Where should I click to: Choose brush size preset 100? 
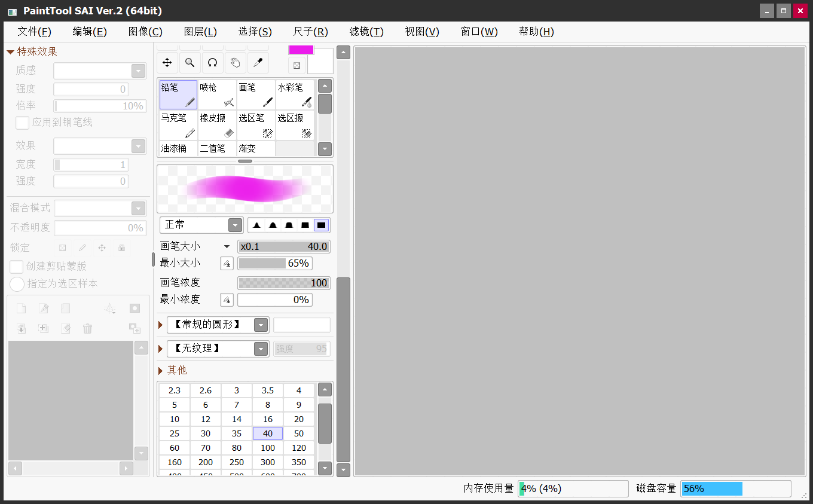point(267,448)
